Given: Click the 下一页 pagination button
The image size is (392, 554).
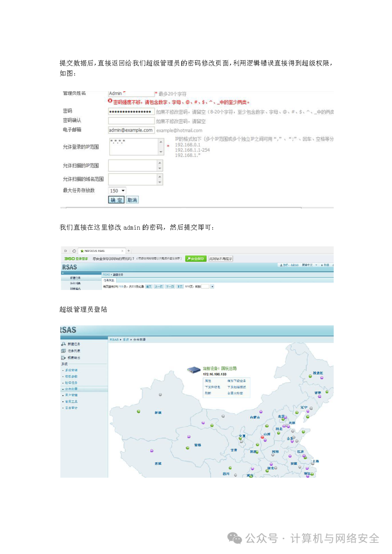Looking at the screenshot, I should (170, 287).
